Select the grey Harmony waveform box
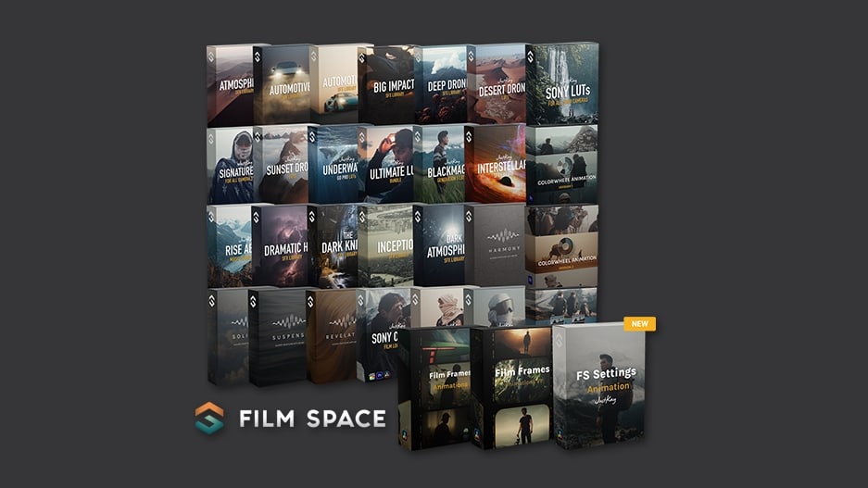Image resolution: width=868 pixels, height=488 pixels. pyautogui.click(x=497, y=245)
